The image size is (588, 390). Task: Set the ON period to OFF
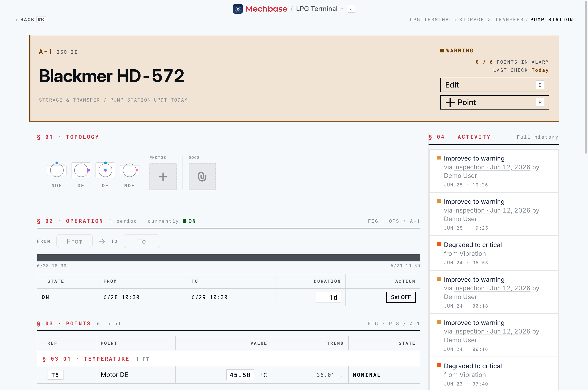[401, 297]
